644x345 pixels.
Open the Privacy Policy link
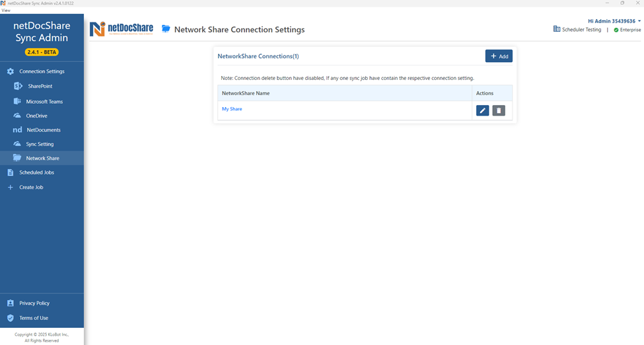click(34, 303)
